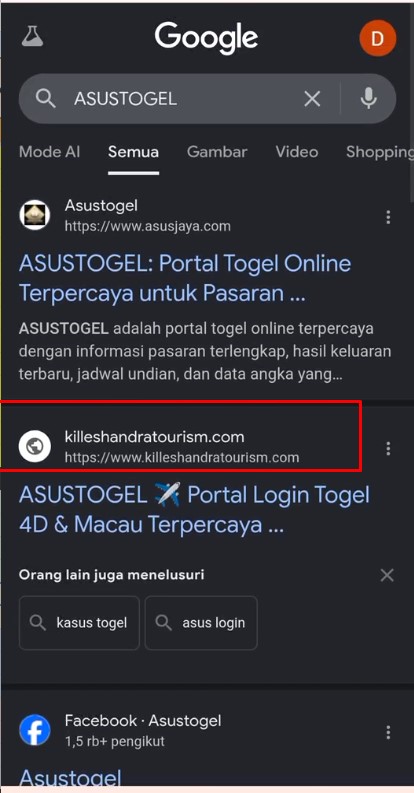The width and height of the screenshot is (414, 793).
Task: Tap the magnifier icon in search bar
Action: click(45, 99)
